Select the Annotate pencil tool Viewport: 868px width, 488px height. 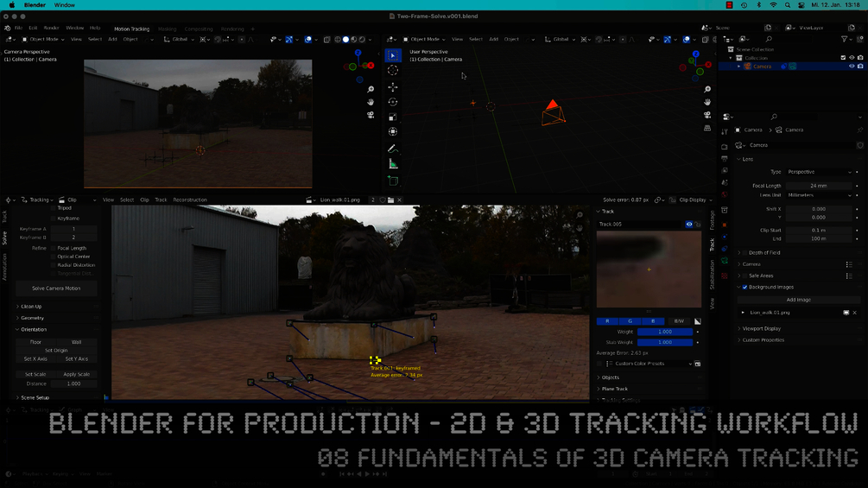(392, 149)
